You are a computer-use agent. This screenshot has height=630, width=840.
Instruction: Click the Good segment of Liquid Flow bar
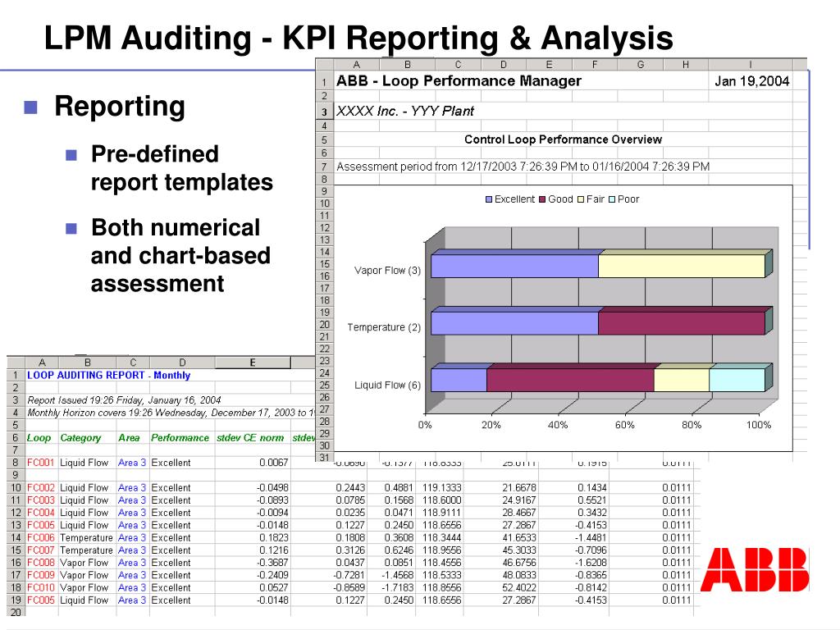click(571, 381)
